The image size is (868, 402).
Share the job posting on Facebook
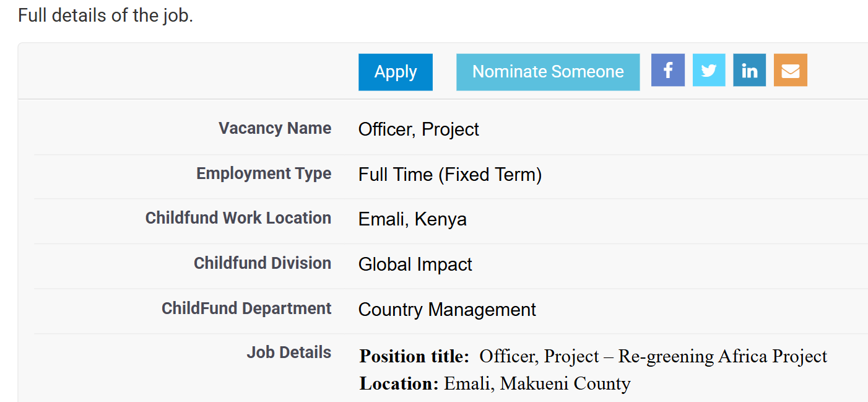667,70
